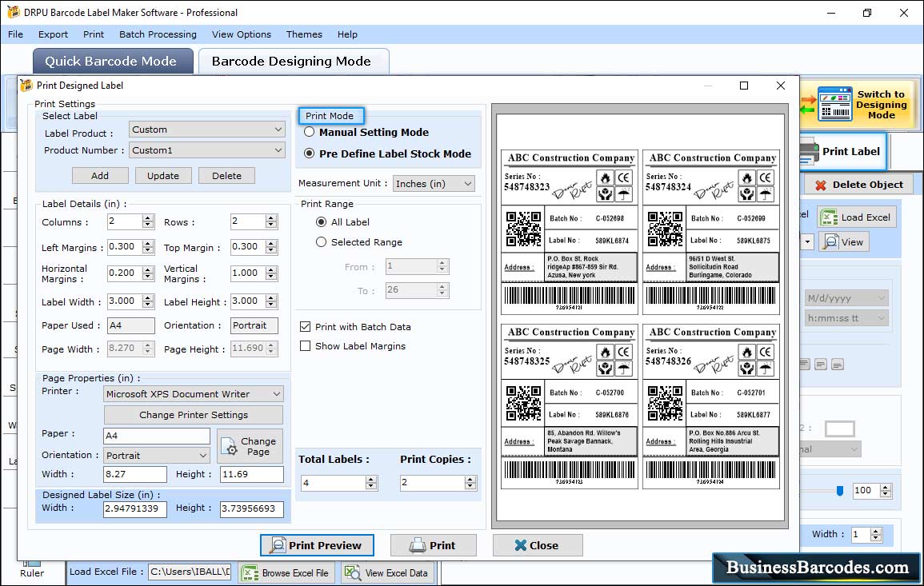Screen dimensions: 924x586
Task: Click the DRPU app icon in title bar
Action: point(13,12)
